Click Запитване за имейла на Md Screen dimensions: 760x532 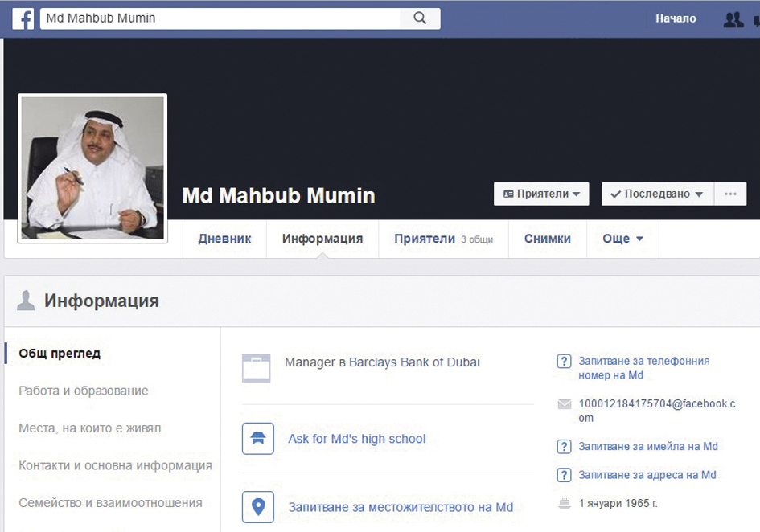(648, 446)
